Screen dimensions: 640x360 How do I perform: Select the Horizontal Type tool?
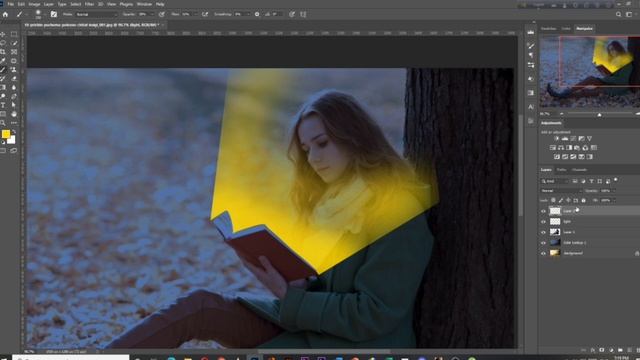[3, 105]
